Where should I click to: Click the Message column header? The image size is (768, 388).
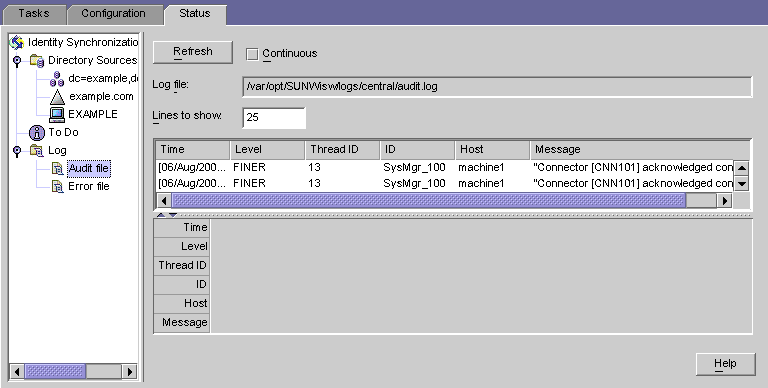[640, 150]
